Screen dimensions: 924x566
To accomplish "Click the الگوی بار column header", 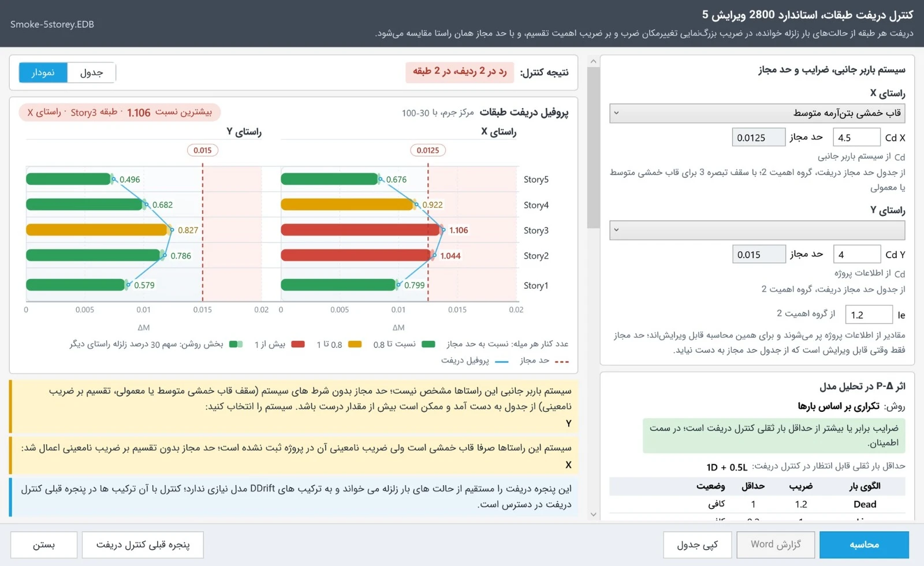I will coord(865,486).
